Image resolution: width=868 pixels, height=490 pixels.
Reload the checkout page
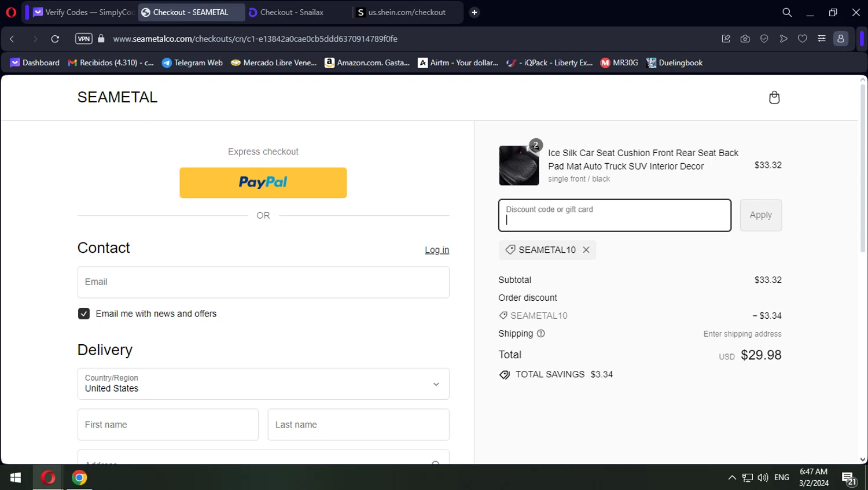[55, 39]
